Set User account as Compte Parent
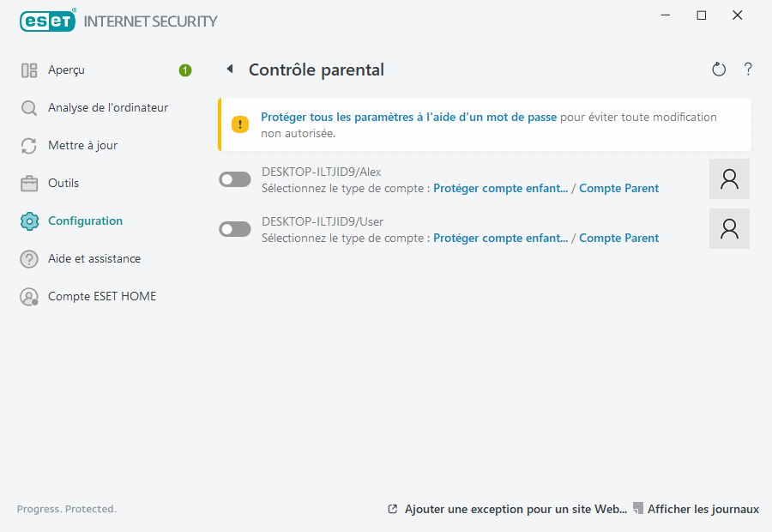This screenshot has width=772, height=532. (618, 238)
